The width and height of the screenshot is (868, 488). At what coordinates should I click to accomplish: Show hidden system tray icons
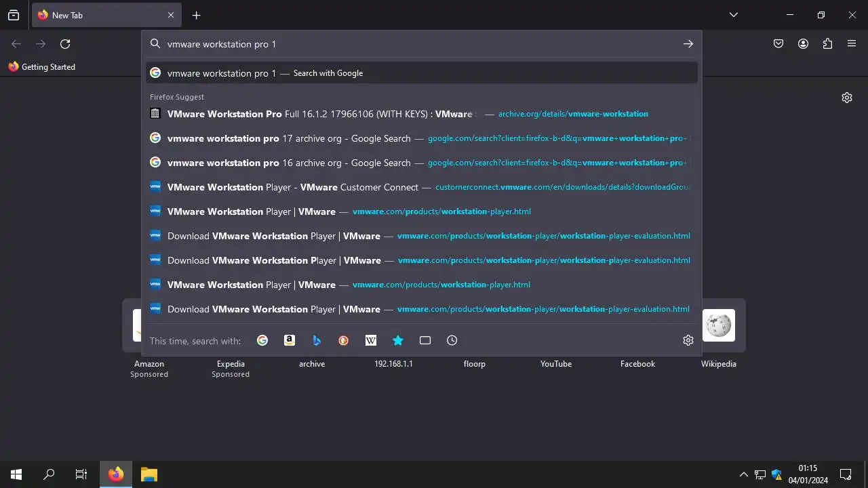click(744, 474)
